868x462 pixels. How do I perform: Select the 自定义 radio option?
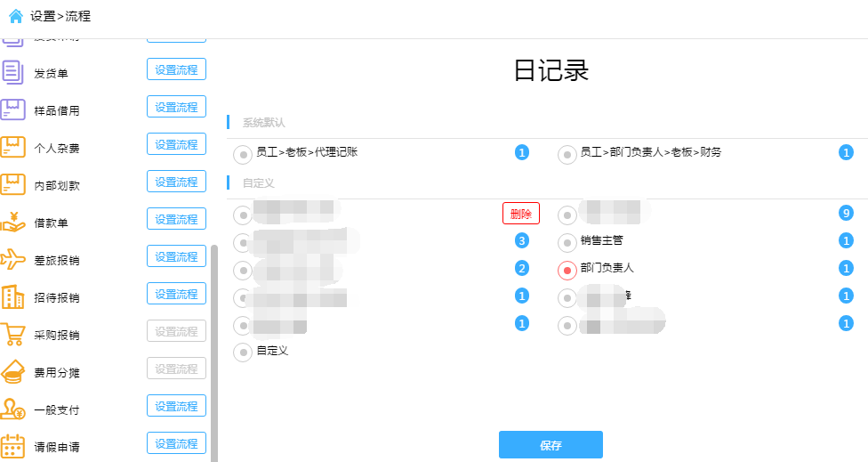coord(243,353)
